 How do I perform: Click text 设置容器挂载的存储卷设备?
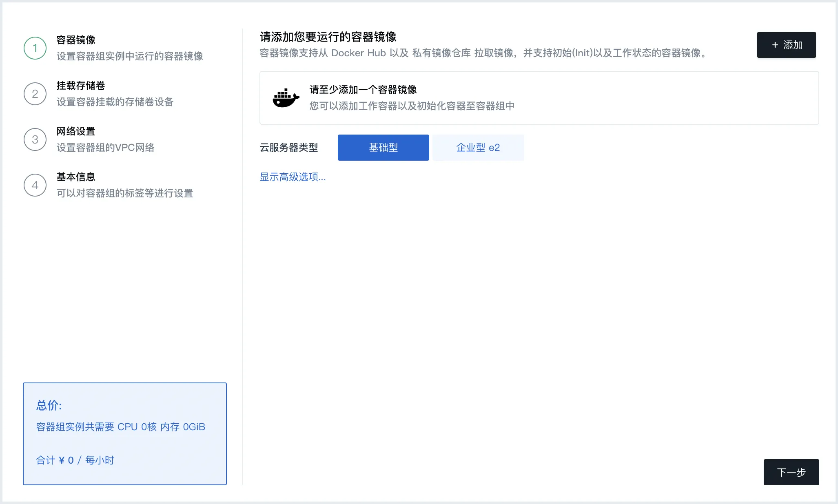pyautogui.click(x=115, y=102)
